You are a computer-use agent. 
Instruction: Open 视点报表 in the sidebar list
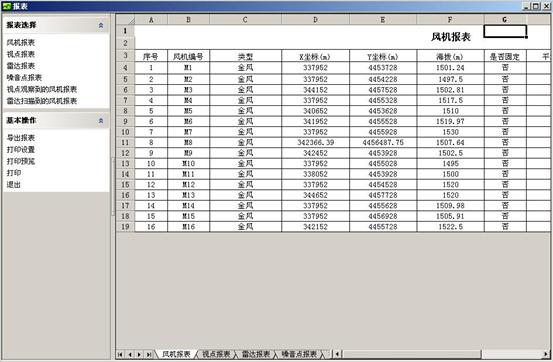pyautogui.click(x=21, y=54)
